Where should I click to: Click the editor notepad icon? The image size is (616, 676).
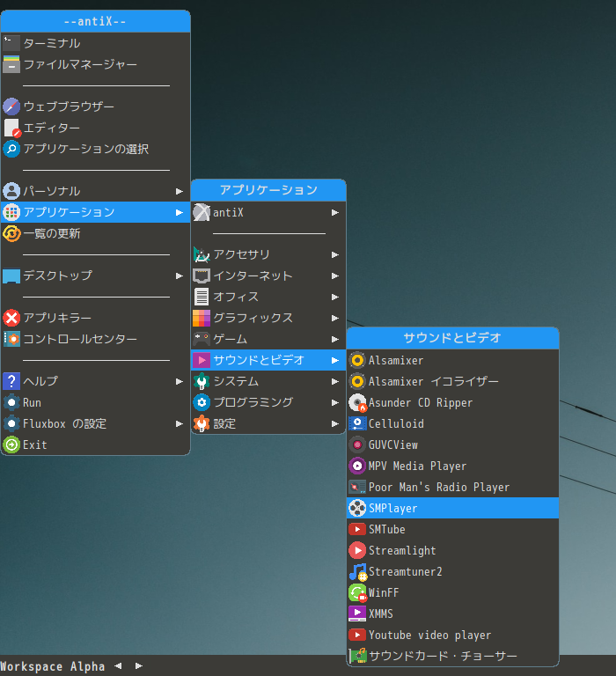[12, 128]
